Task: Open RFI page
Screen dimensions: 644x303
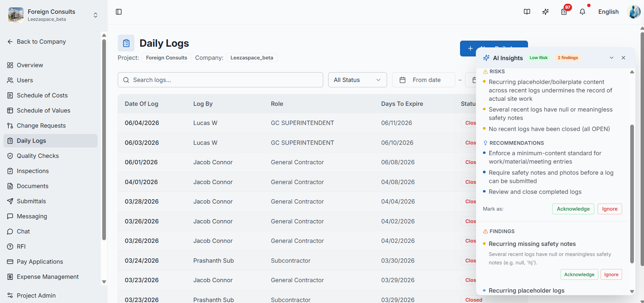Action: click(x=50, y=247)
